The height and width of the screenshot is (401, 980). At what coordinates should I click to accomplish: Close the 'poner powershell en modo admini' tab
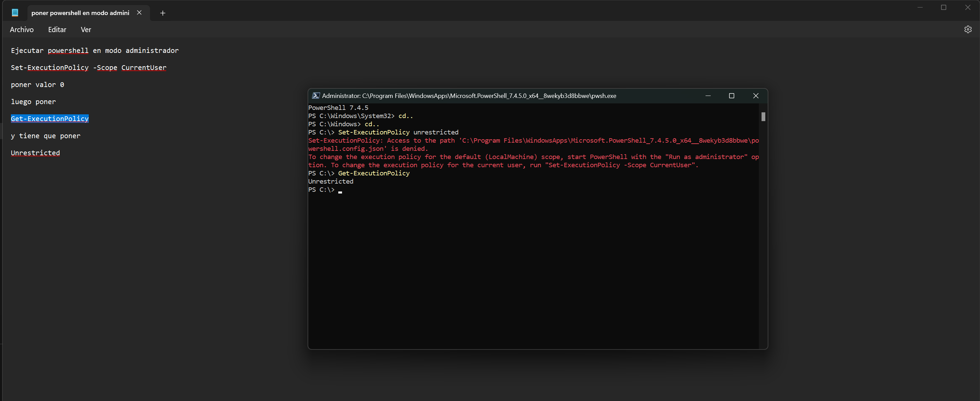pyautogui.click(x=139, y=13)
